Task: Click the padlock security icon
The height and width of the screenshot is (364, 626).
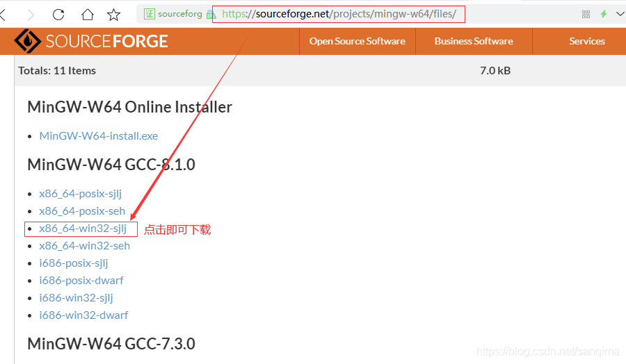Action: click(210, 15)
